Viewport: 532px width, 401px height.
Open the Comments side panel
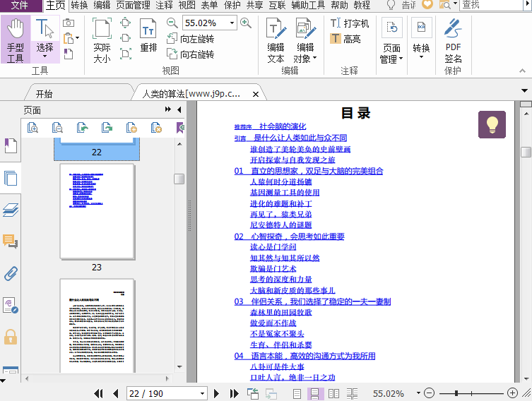11,241
